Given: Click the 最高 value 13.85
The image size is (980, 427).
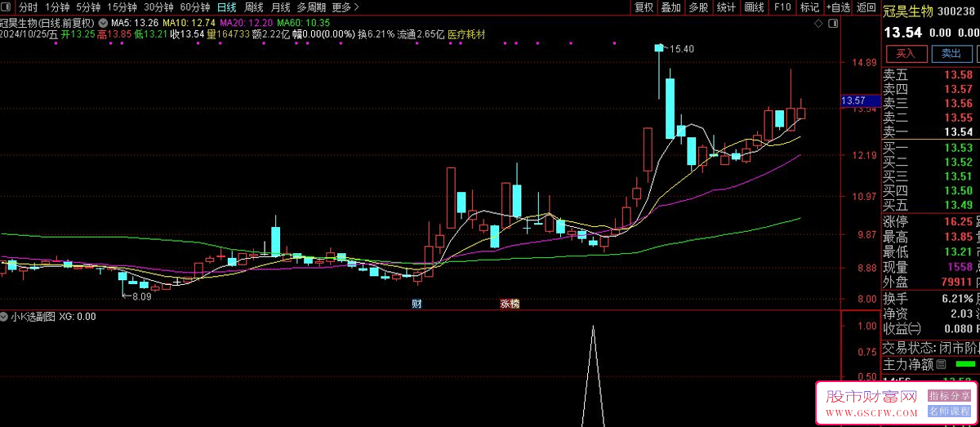Looking at the screenshot, I should tap(958, 237).
